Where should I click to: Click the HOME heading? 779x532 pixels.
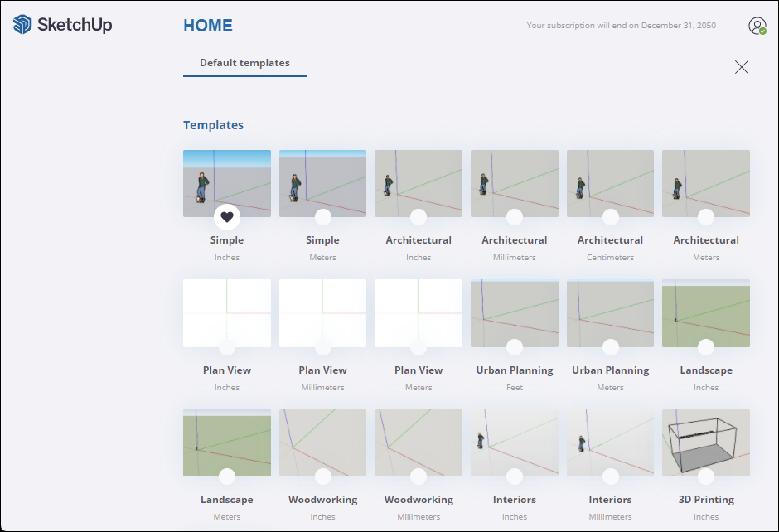pos(208,26)
